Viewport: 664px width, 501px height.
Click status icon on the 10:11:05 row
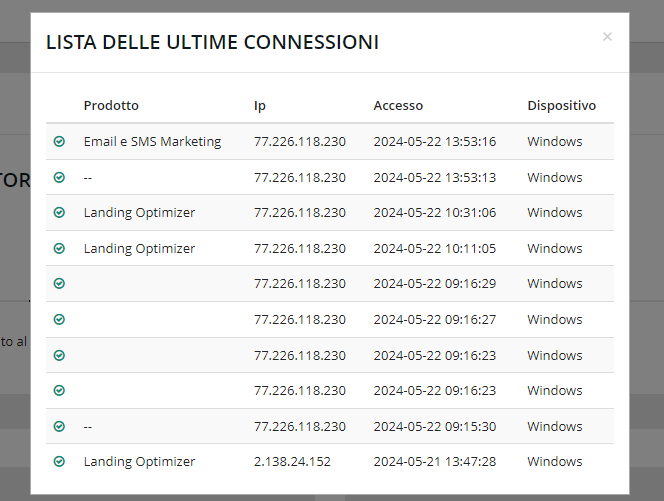point(59,248)
